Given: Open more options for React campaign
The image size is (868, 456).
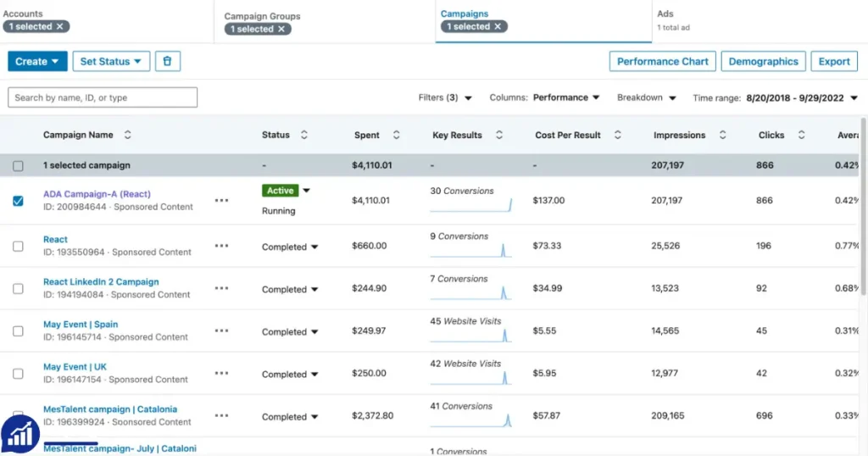Looking at the screenshot, I should coord(221,246).
